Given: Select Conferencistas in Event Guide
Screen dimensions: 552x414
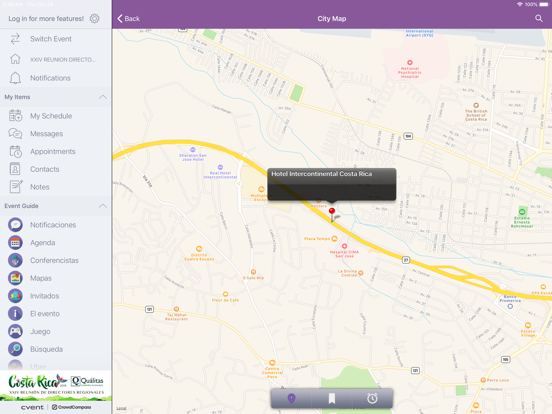Looking at the screenshot, I should 56,260.
